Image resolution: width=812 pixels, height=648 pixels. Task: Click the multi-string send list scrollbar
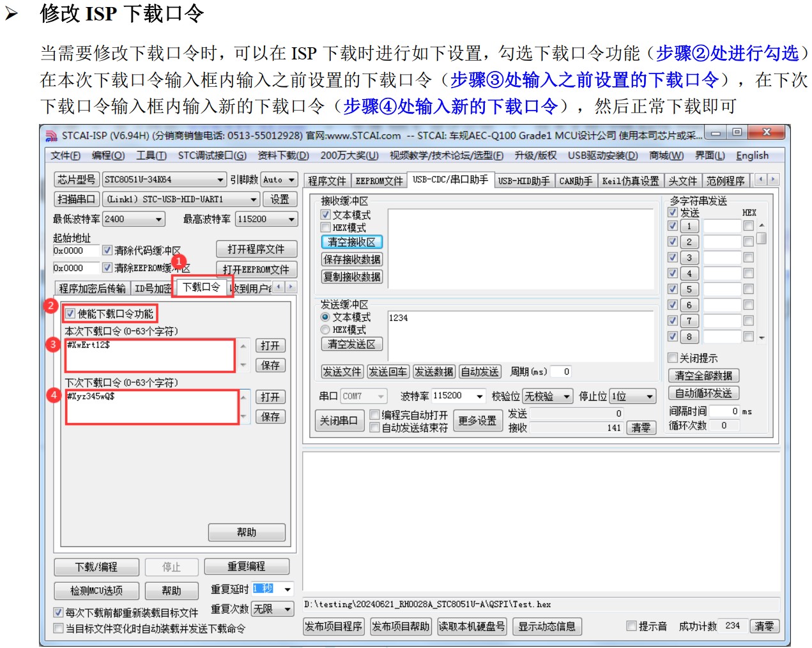762,281
